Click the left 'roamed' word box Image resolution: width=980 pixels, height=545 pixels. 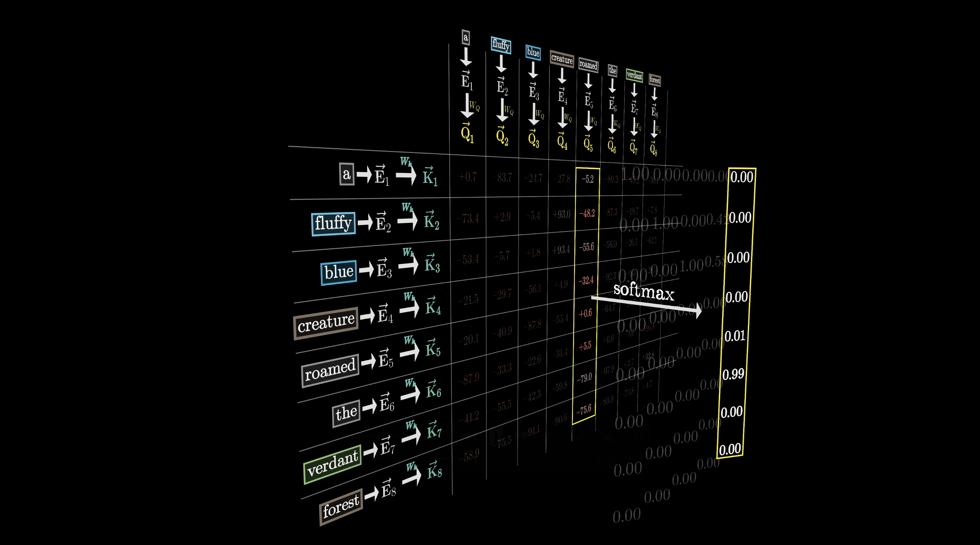tap(330, 370)
